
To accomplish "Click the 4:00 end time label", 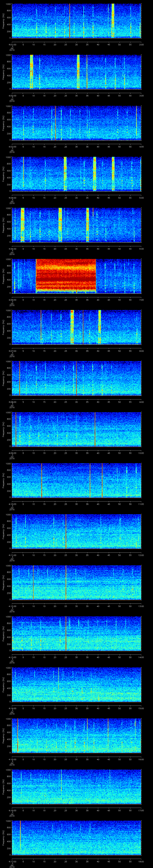I will [141, 147].
